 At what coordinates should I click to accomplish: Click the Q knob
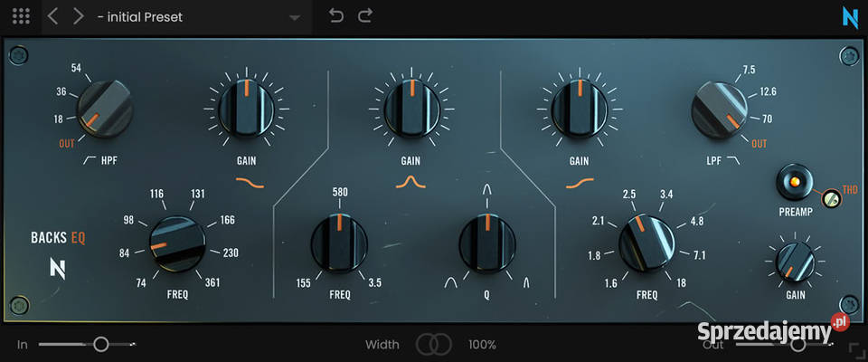(487, 244)
